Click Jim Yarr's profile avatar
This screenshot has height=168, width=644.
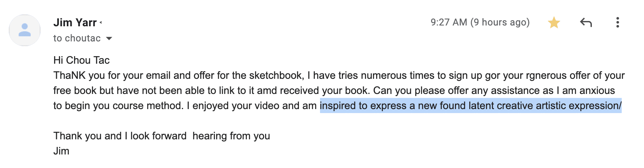pos(25,30)
